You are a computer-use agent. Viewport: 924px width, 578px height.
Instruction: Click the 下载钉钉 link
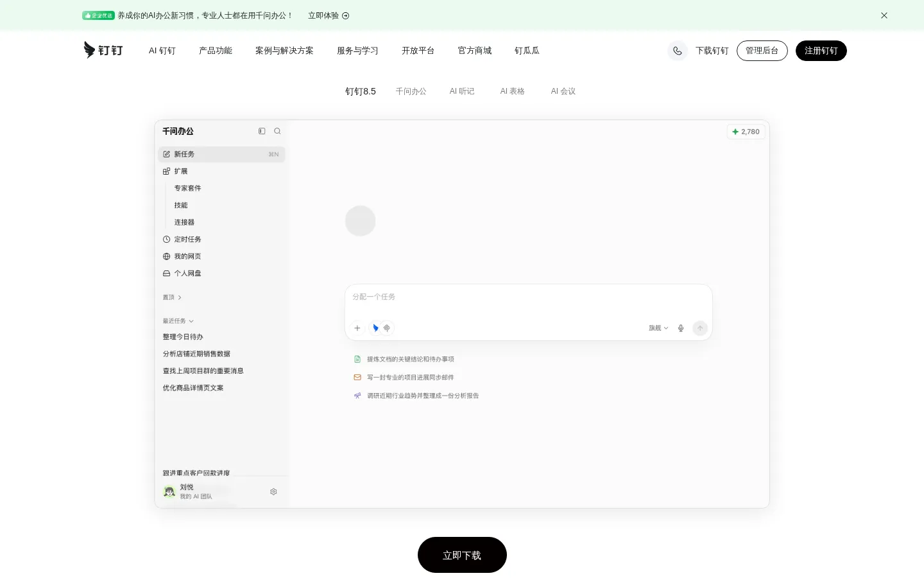click(712, 51)
